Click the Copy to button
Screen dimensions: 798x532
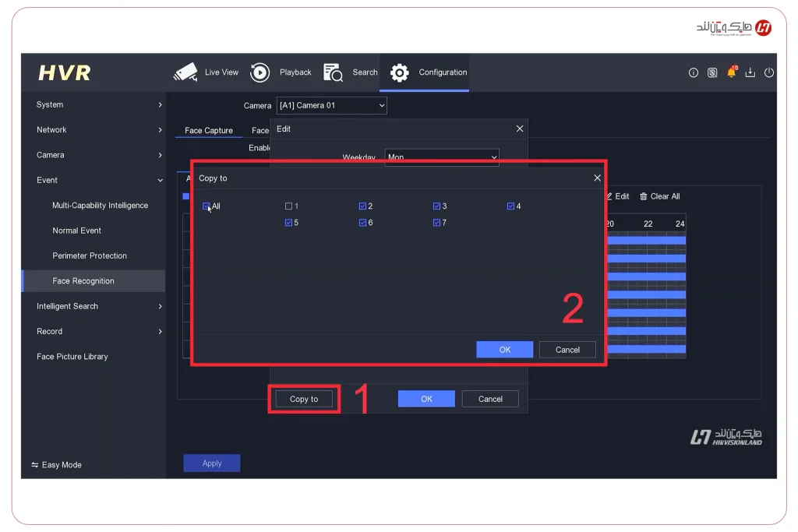point(304,399)
